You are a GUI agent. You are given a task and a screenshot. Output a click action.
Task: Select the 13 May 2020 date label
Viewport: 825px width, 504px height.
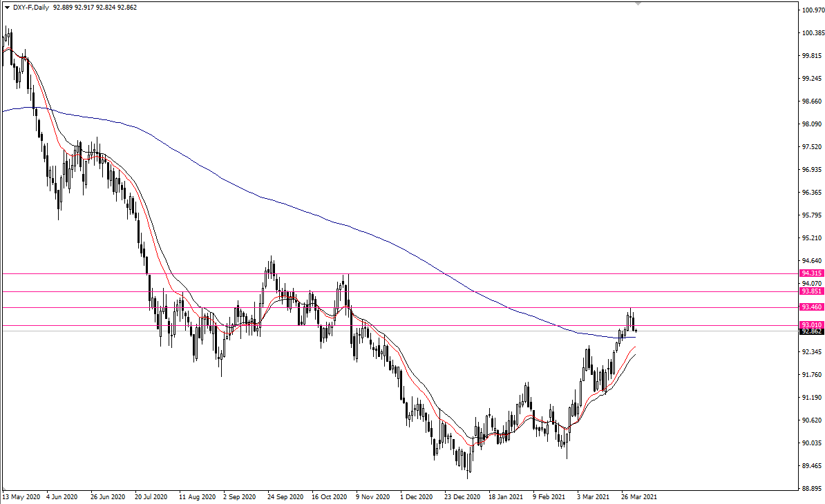point(21,496)
